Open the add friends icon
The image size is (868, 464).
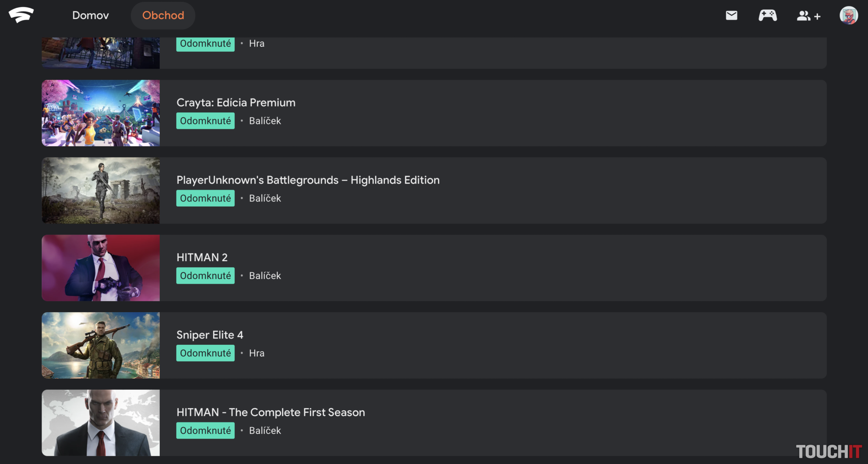point(808,16)
